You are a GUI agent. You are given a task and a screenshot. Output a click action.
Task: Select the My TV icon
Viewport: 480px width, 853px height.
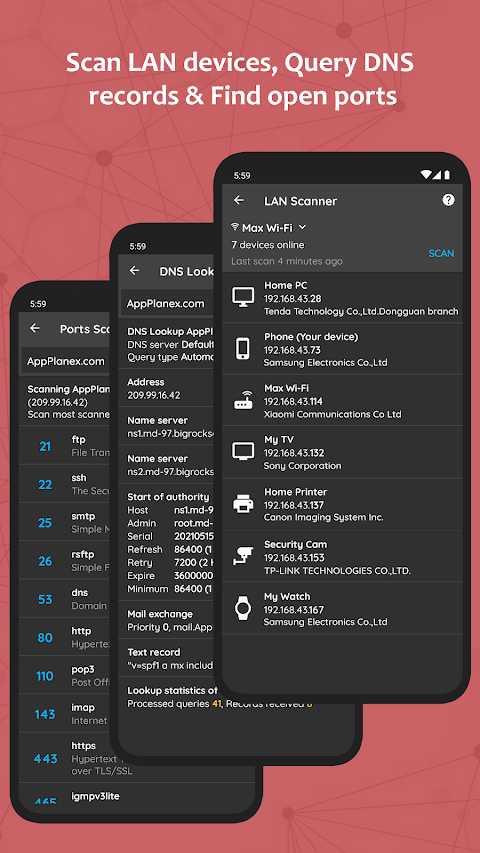coord(243,451)
